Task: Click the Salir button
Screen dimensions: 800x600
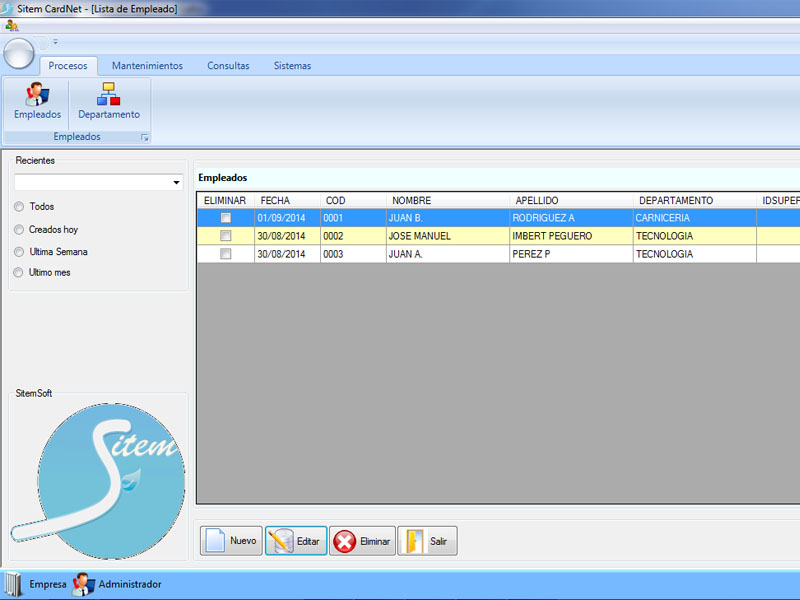Action: coord(428,541)
